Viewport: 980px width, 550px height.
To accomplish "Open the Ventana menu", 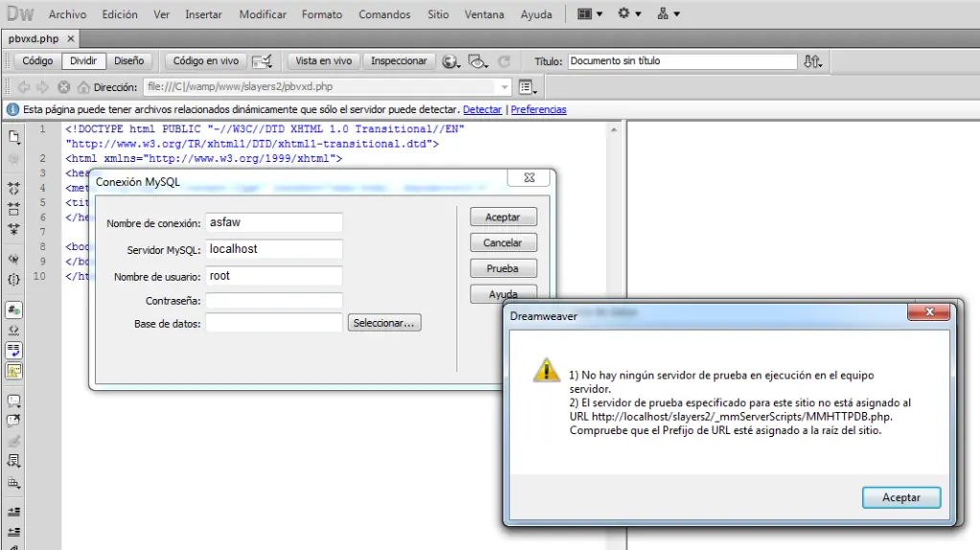I will tap(483, 13).
